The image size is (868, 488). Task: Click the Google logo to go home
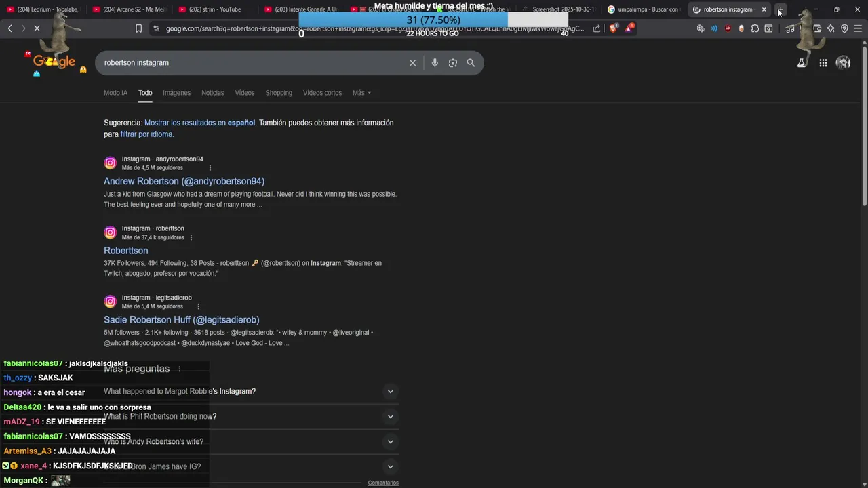coord(54,62)
